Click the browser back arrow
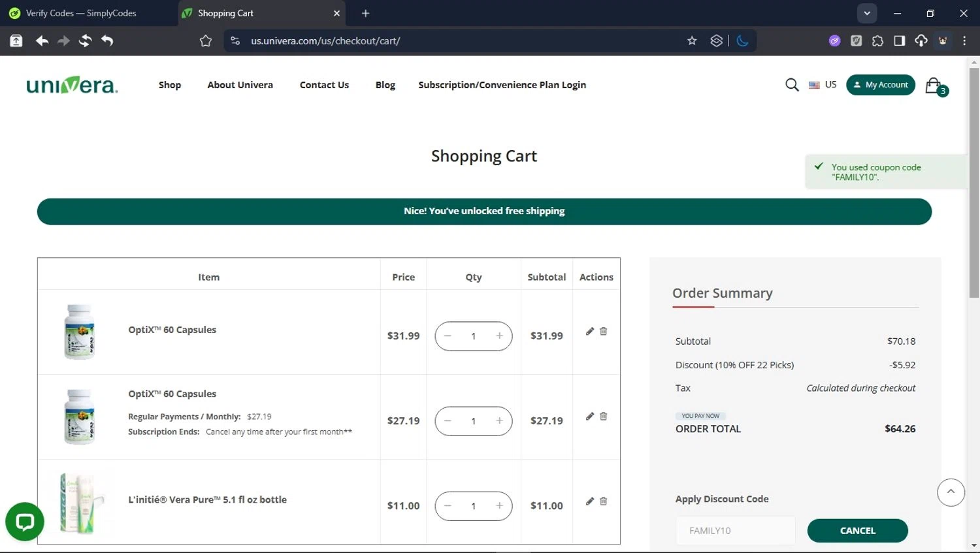The image size is (980, 553). tap(42, 40)
